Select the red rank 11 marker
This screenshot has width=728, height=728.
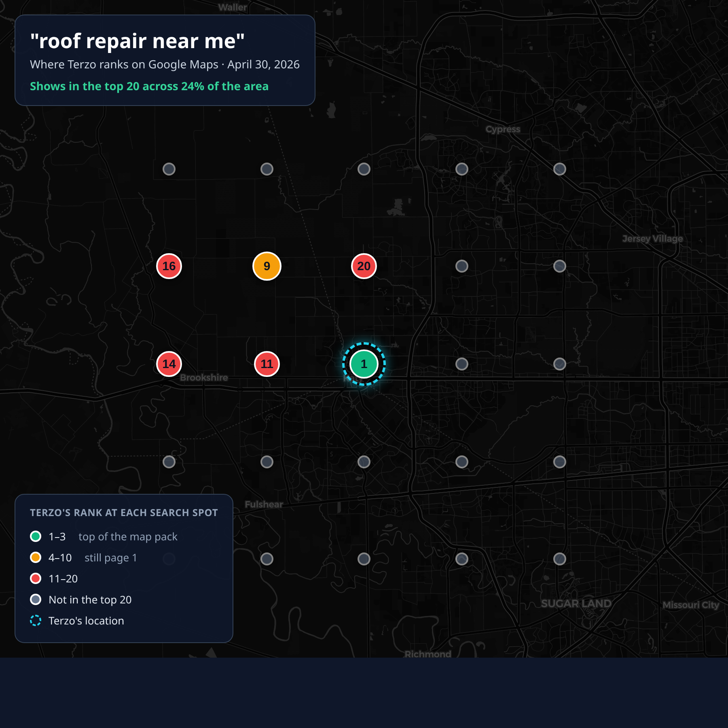pyautogui.click(x=267, y=364)
